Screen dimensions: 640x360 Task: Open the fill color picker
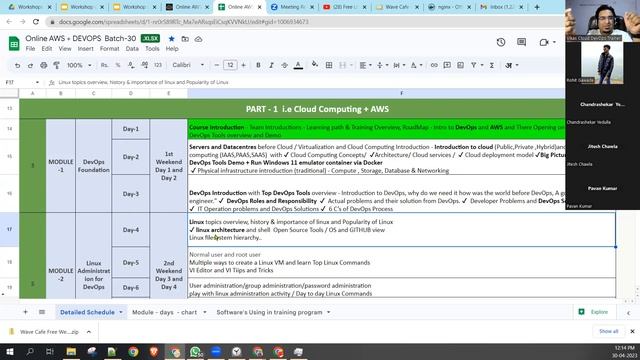tap(315, 64)
